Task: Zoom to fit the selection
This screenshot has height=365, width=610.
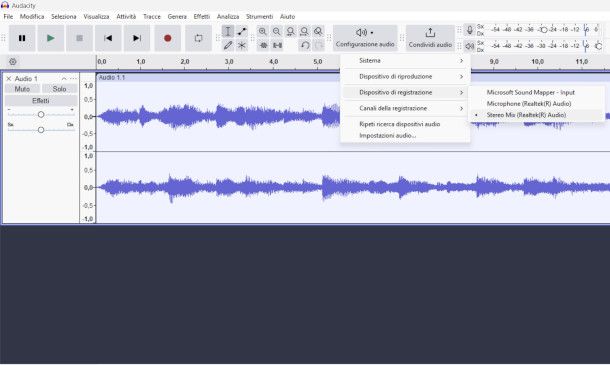Action: pyautogui.click(x=291, y=32)
